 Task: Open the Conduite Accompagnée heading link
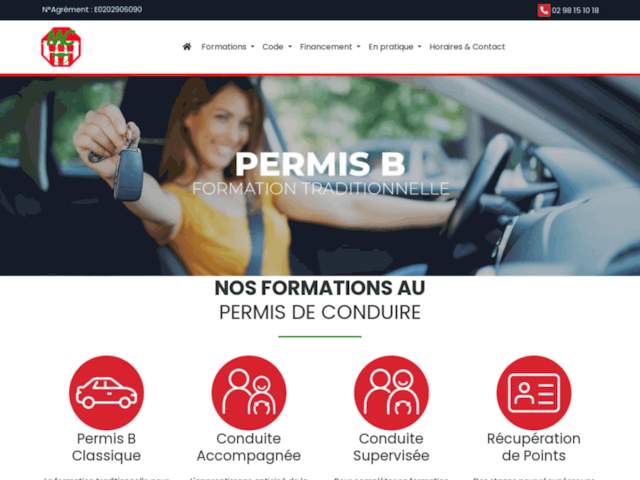point(249,447)
